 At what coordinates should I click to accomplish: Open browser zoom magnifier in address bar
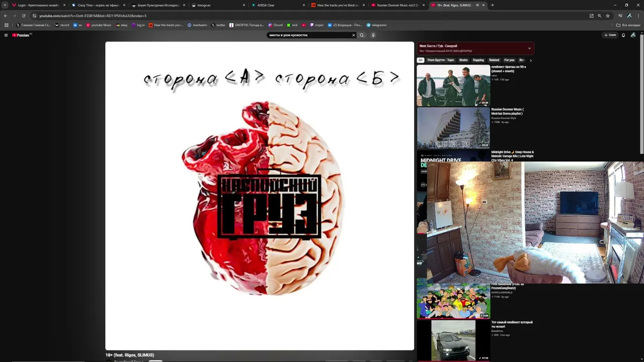point(599,16)
